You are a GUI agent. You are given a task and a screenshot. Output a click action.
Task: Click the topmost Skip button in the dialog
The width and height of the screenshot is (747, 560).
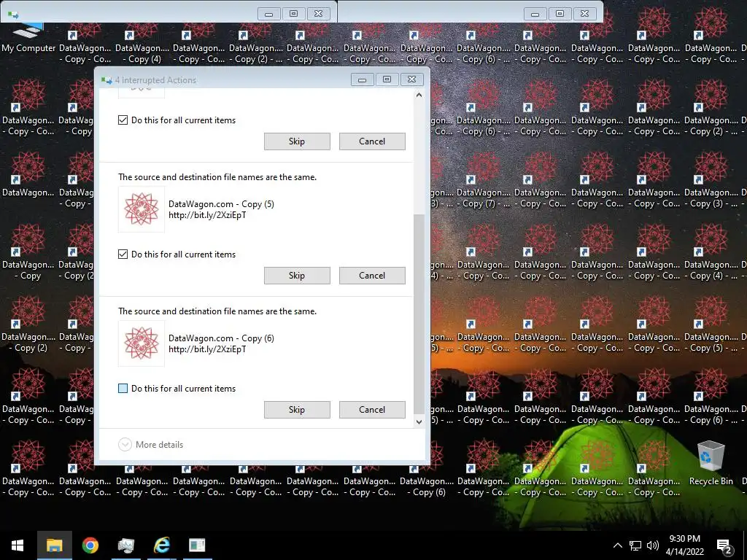[x=297, y=141]
